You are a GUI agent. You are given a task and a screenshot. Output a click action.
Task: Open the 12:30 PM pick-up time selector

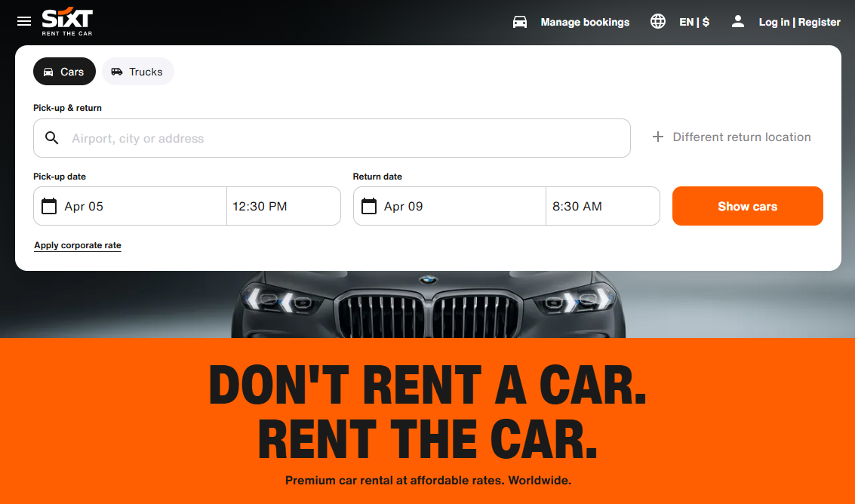click(x=284, y=206)
